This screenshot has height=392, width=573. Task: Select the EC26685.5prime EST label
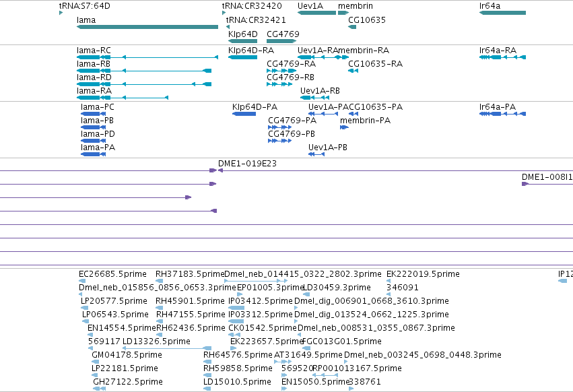[x=112, y=274]
